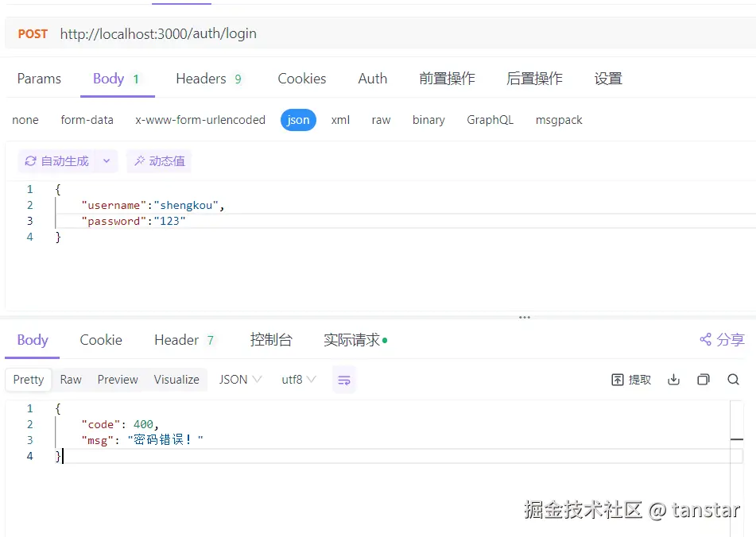The height and width of the screenshot is (537, 756).
Task: Open the Headers tab
Action: [x=209, y=79]
